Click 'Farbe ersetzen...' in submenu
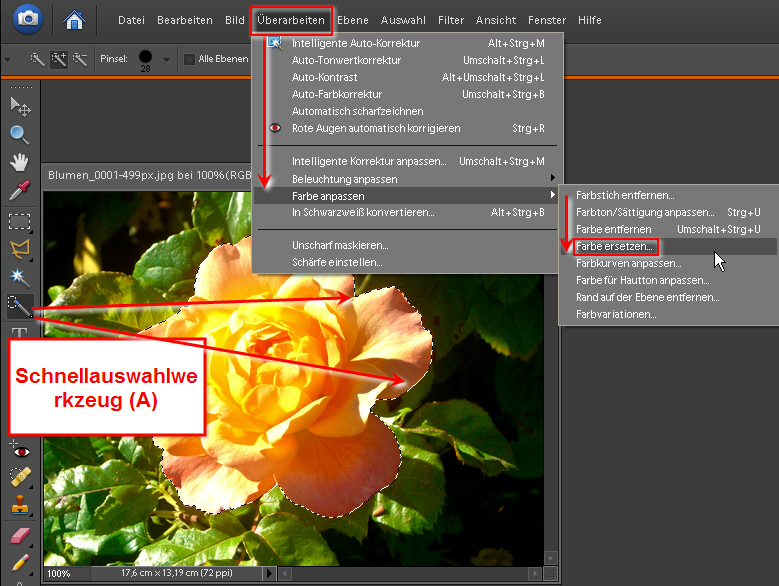779x586 pixels. pos(615,246)
